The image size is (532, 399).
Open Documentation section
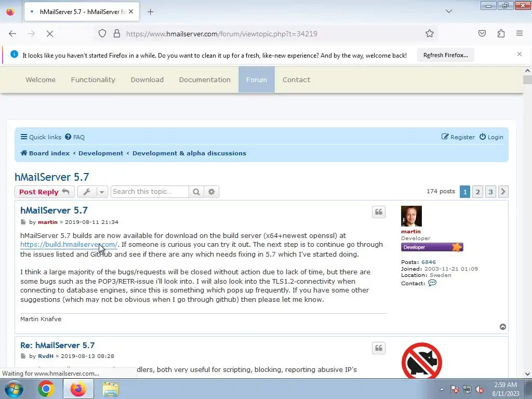click(x=205, y=79)
